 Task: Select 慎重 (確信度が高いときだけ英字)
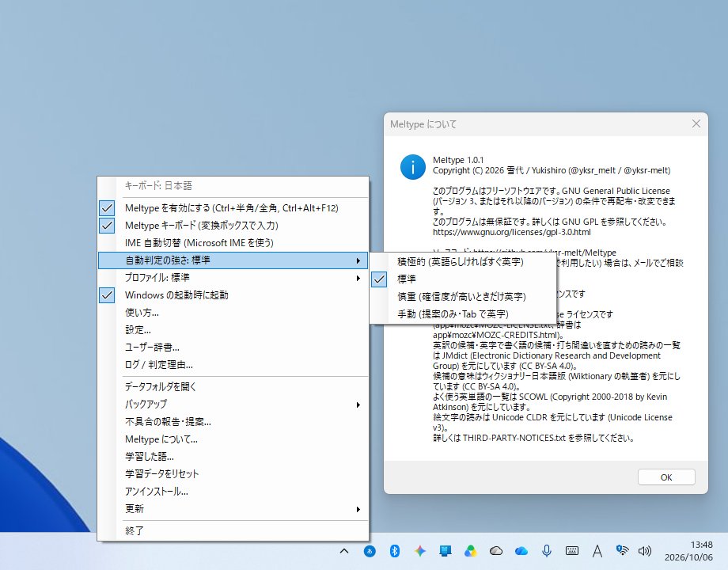(463, 296)
